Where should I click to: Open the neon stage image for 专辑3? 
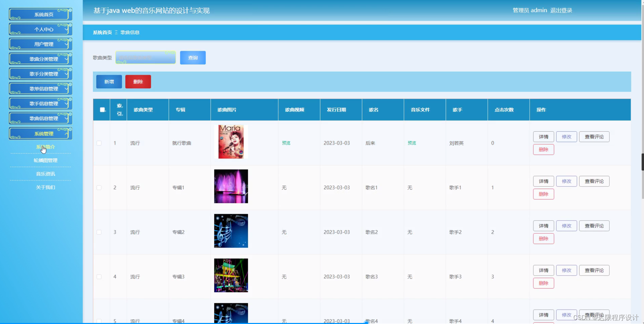click(x=231, y=275)
